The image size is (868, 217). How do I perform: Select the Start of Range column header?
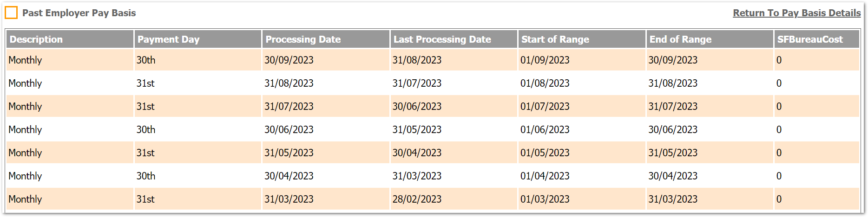[x=555, y=39]
